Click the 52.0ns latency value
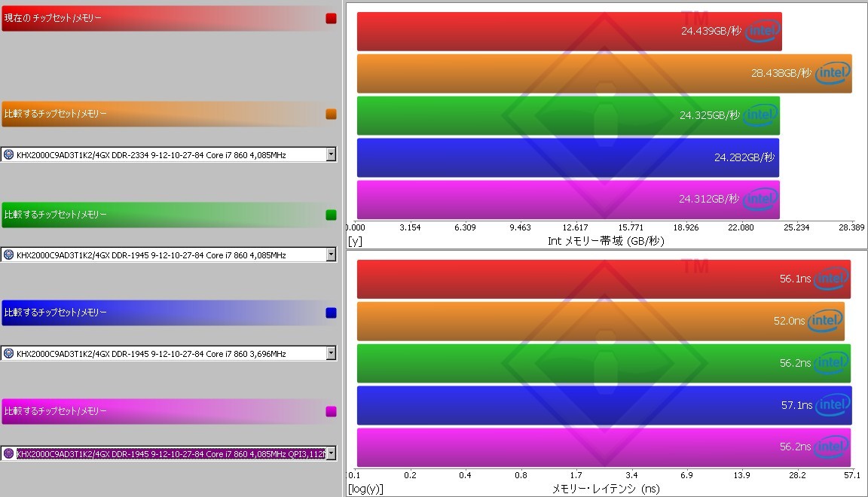This screenshot has width=868, height=497. 789,321
